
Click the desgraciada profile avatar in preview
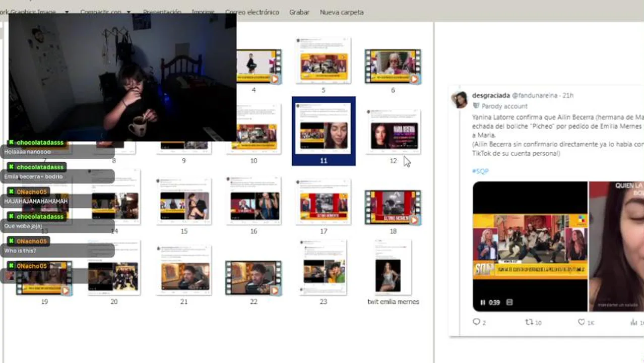[x=460, y=100]
